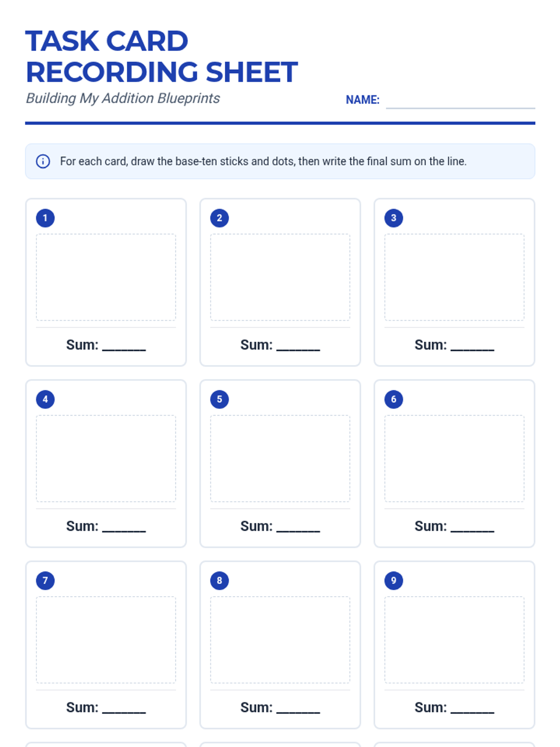
Task: Click the NAME input line
Action: coord(460,101)
